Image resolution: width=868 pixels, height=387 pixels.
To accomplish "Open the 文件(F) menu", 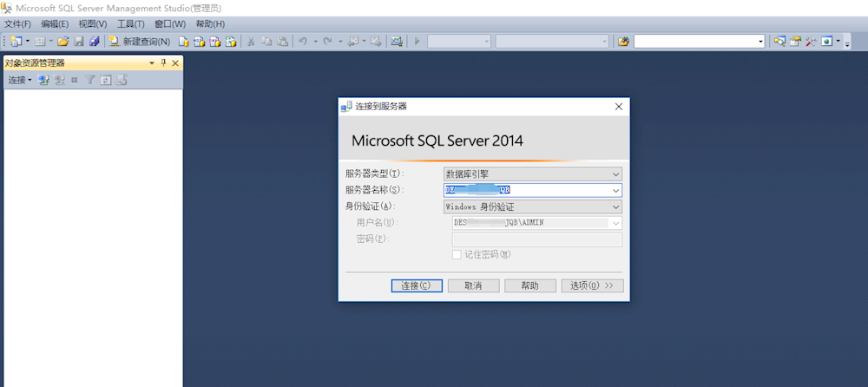I will 17,23.
